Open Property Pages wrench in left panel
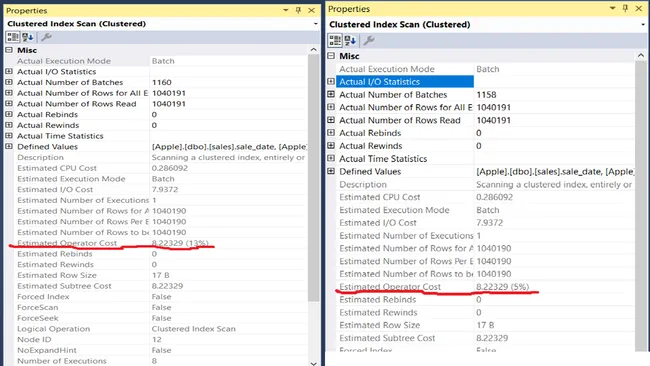The height and width of the screenshot is (366, 650). 46,37
